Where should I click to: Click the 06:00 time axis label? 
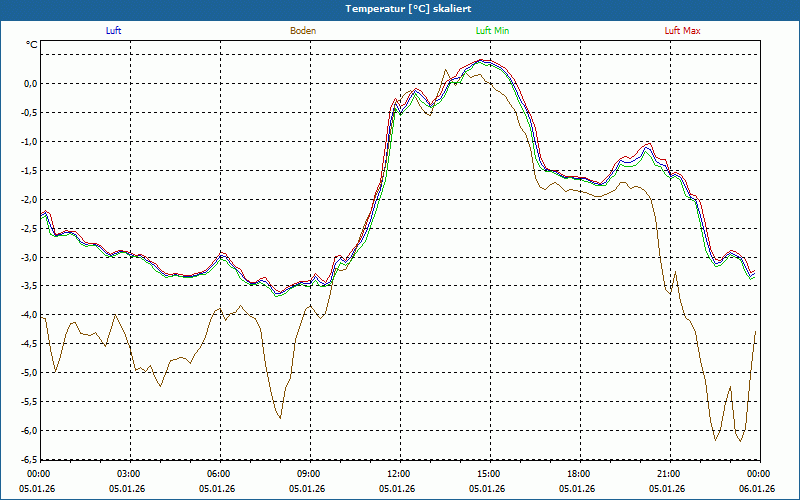(220, 474)
